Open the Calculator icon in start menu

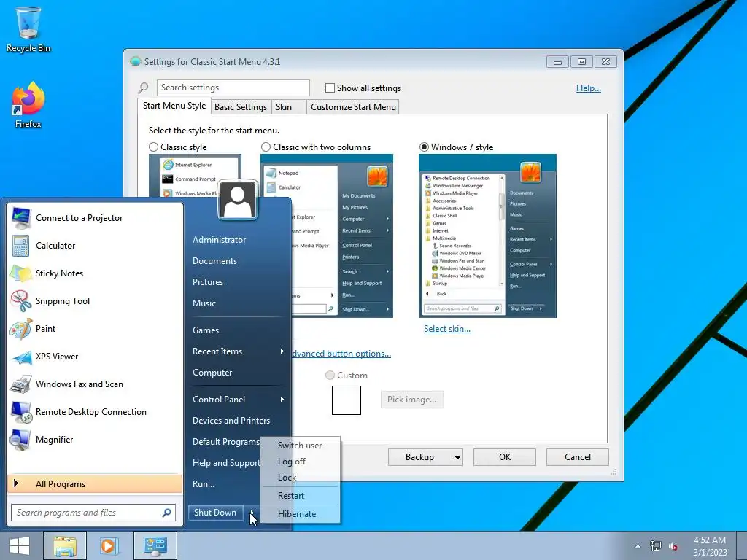(x=21, y=246)
